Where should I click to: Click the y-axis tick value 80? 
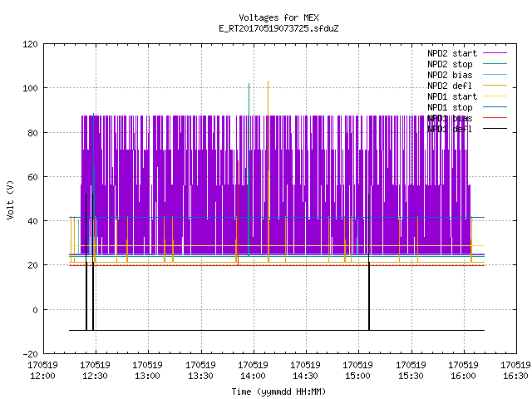pyautogui.click(x=32, y=133)
